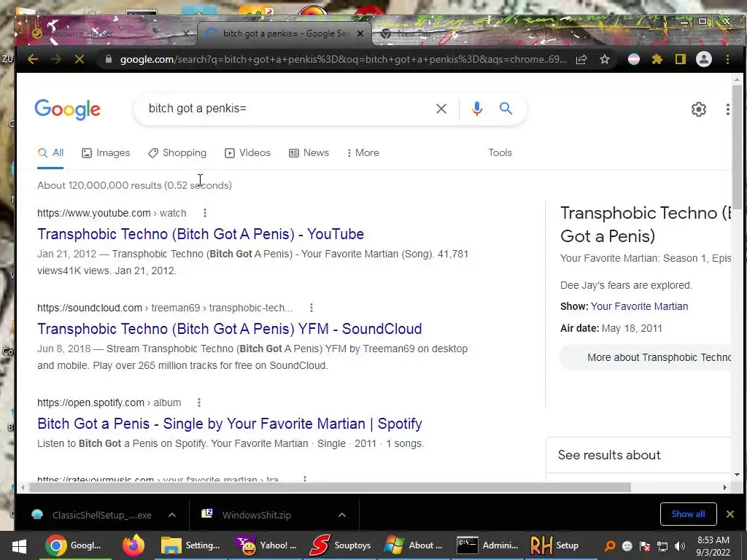Screen dimensions: 747x560
Task: Open taskbar clock showing 8:53 AM
Action: (713, 545)
